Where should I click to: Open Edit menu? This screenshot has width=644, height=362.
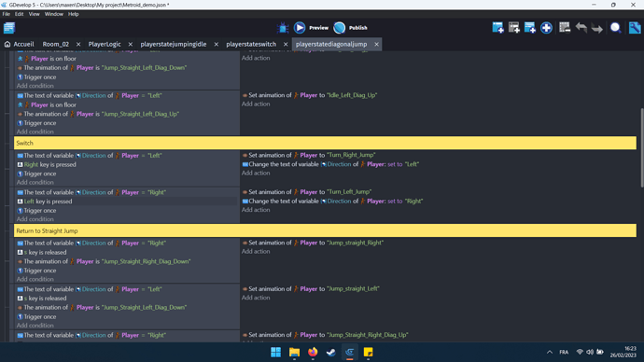coord(20,14)
